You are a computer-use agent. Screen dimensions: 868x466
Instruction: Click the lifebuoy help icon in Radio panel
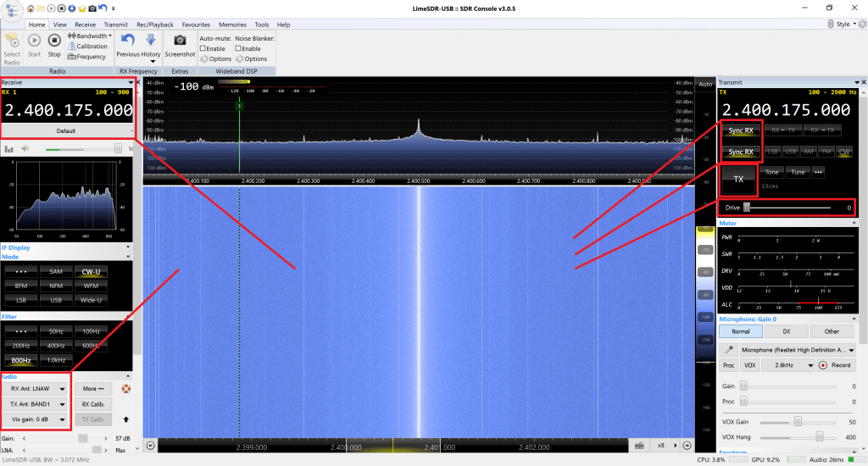pos(128,390)
